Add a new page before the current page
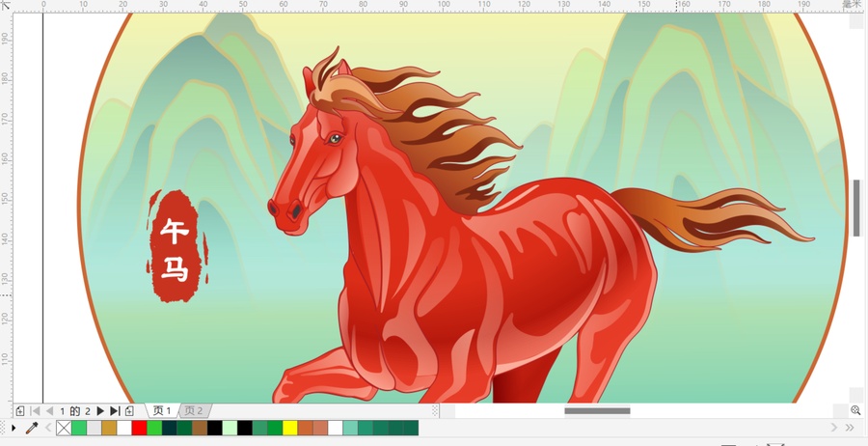The width and height of the screenshot is (868, 446). (20, 411)
